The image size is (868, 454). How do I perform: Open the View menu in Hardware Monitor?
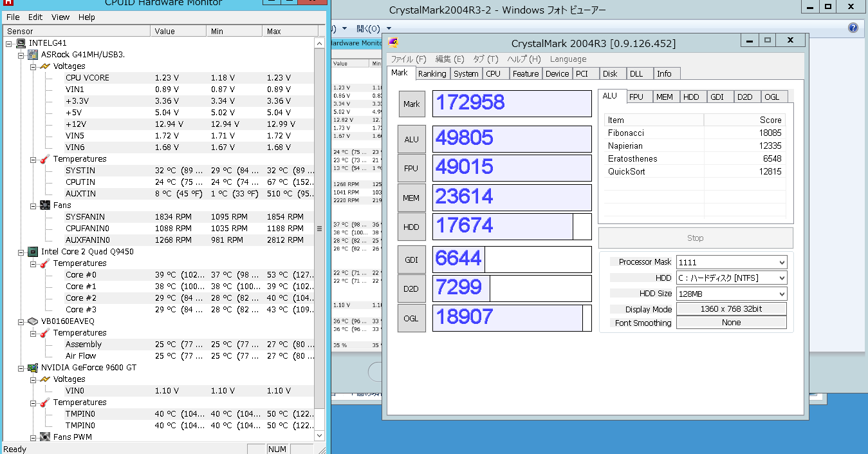[x=60, y=17]
